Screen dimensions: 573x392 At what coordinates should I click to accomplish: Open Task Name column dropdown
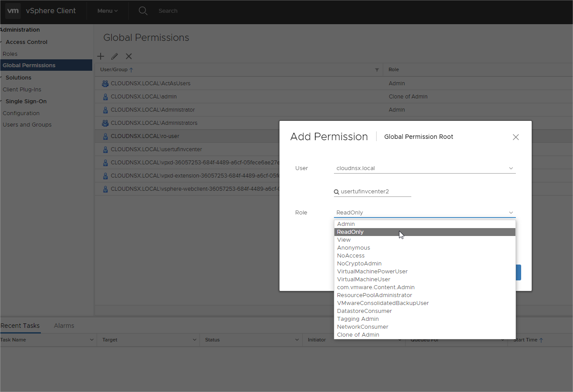pyautogui.click(x=92, y=340)
